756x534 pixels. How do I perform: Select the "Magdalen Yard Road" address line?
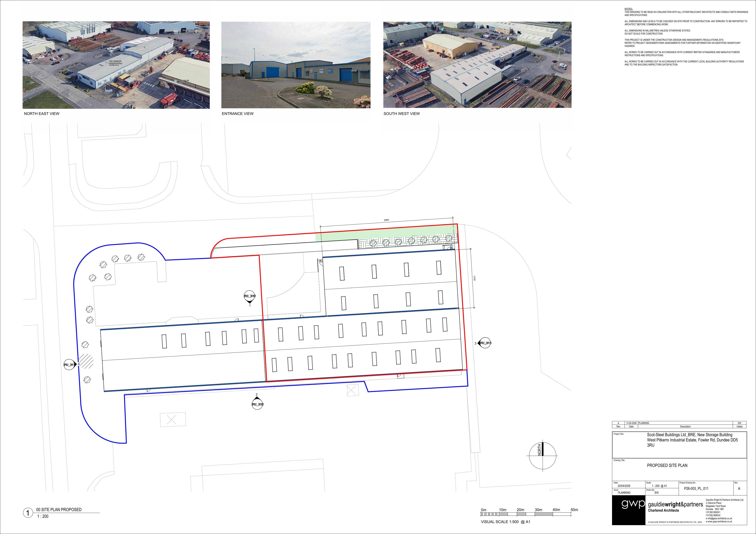pyautogui.click(x=716, y=506)
